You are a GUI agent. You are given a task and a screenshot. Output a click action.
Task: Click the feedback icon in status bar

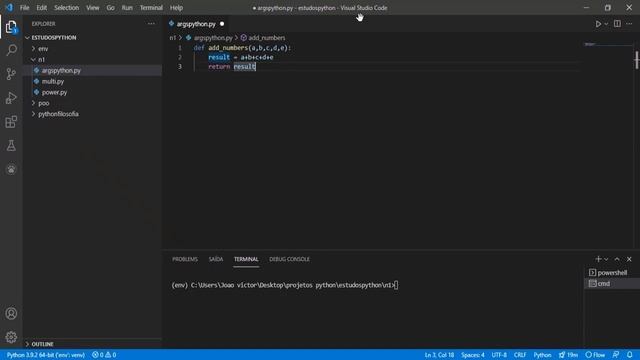(616, 355)
